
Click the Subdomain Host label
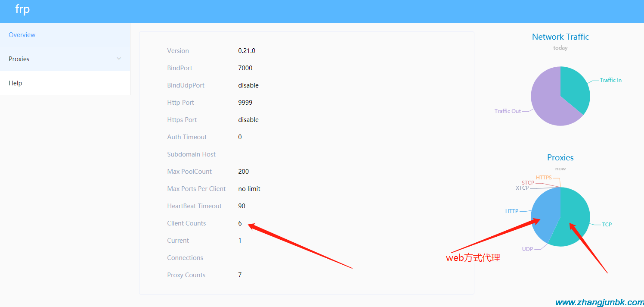(x=192, y=154)
